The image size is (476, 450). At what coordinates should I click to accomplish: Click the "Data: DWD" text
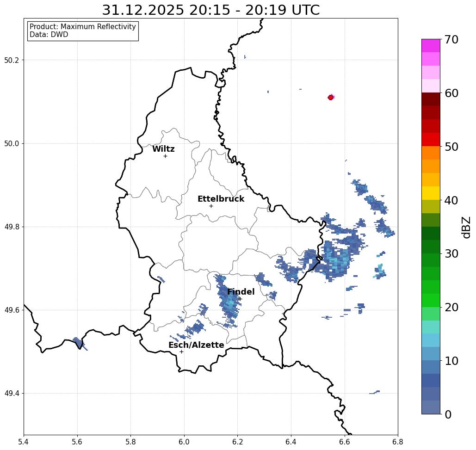point(49,35)
